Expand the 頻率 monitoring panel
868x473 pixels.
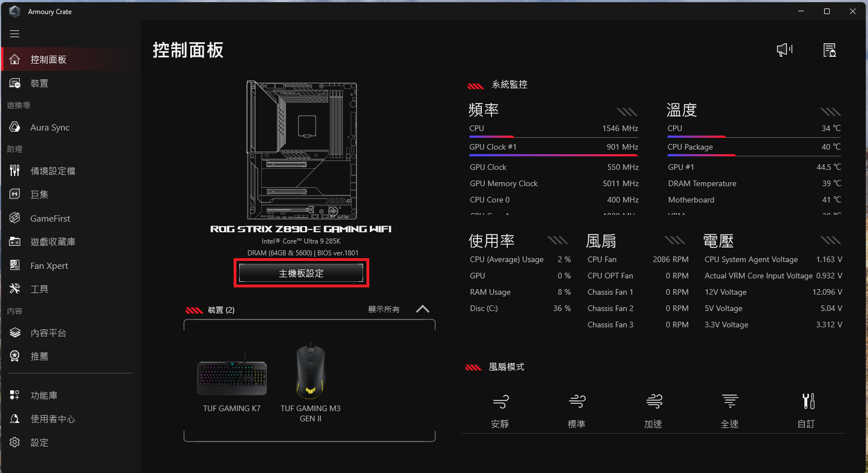pos(627,111)
